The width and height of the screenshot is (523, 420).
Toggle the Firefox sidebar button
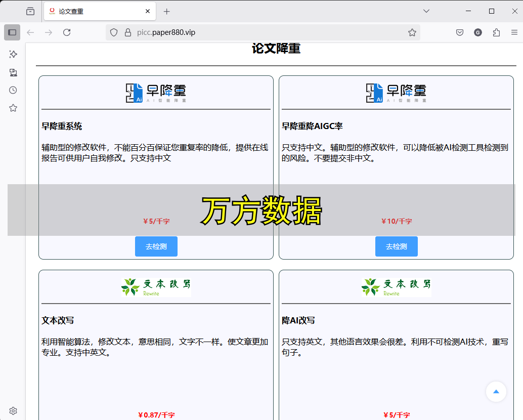tap(12, 32)
